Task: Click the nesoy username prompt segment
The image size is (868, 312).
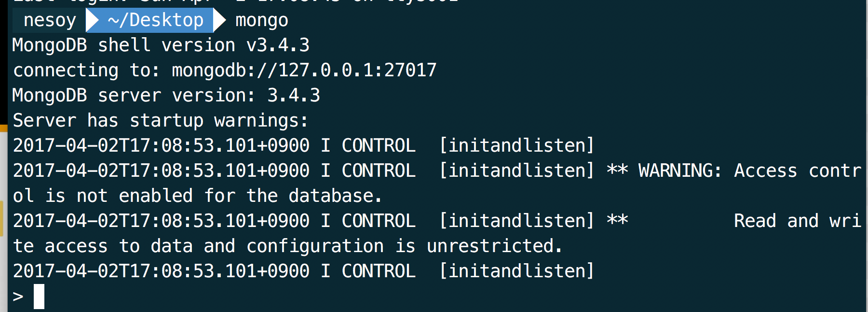Action: (x=50, y=20)
